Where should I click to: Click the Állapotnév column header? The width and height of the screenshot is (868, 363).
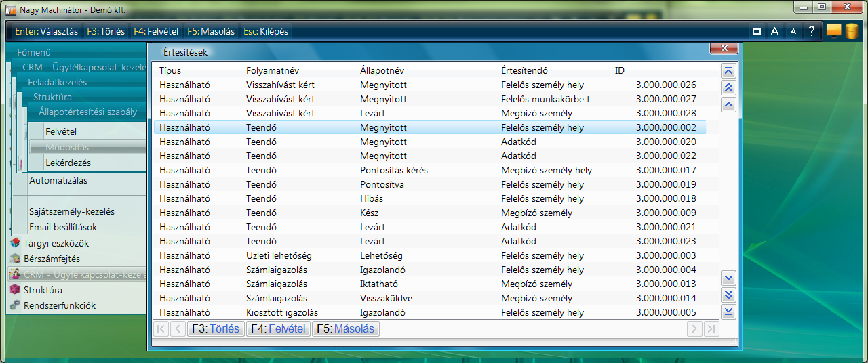pyautogui.click(x=383, y=70)
